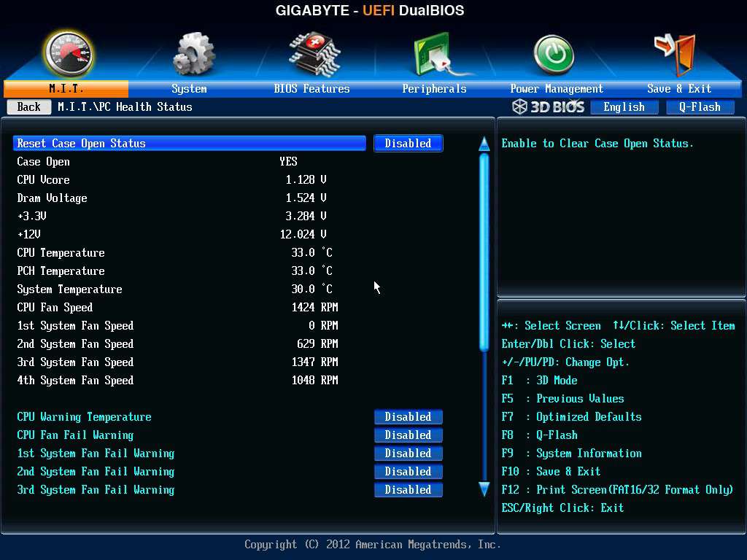Image resolution: width=747 pixels, height=560 pixels.
Task: Open the Power Management tab
Action: [x=557, y=88]
